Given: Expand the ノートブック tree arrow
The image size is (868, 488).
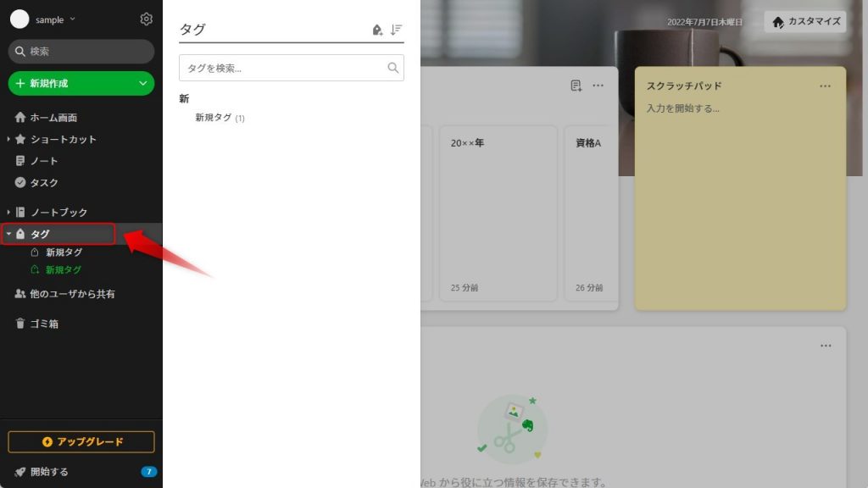Looking at the screenshot, I should [8, 212].
